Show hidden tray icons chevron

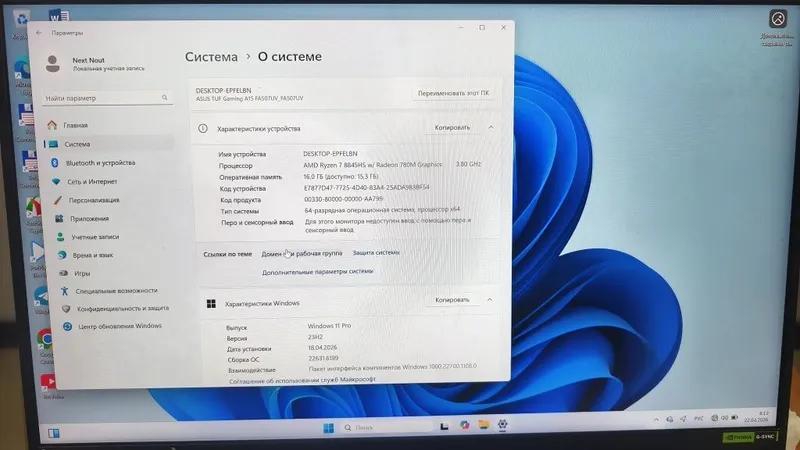[x=656, y=420]
